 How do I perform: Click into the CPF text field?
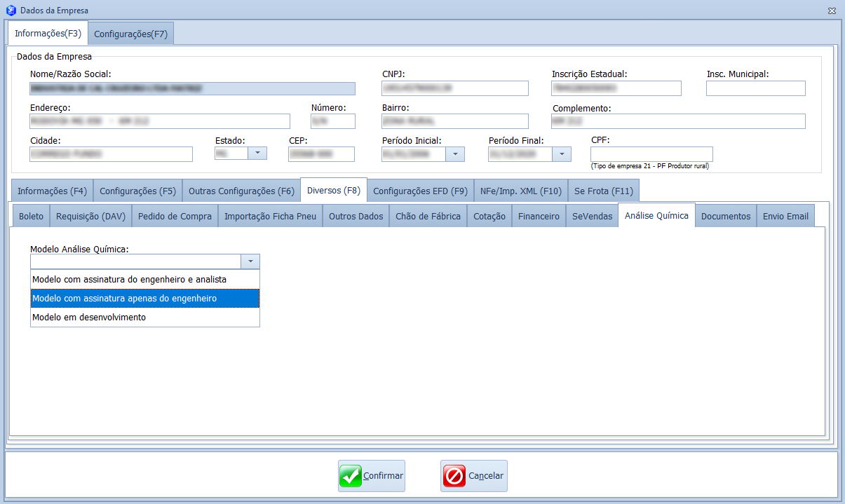651,154
